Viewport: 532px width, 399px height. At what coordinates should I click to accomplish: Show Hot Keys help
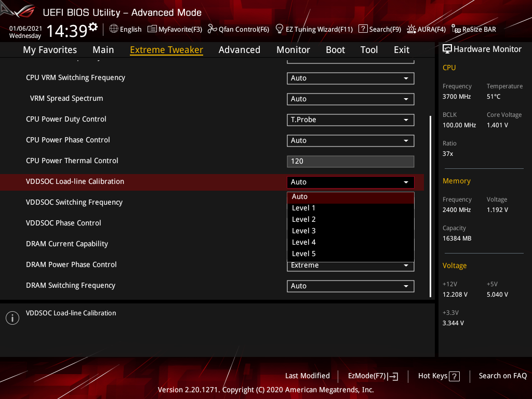[438, 376]
